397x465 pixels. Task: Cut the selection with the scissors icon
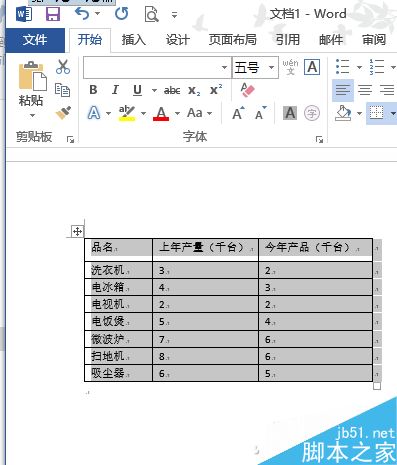(x=63, y=67)
